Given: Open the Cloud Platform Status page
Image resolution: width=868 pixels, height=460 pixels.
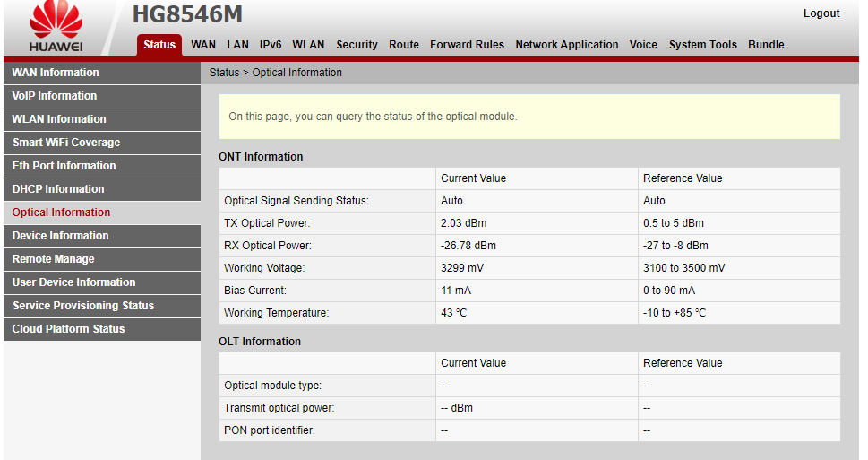Looking at the screenshot, I should [102, 329].
